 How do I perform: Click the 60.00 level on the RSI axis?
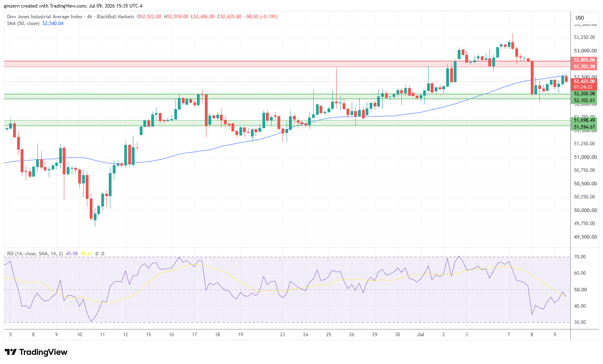(x=580, y=273)
